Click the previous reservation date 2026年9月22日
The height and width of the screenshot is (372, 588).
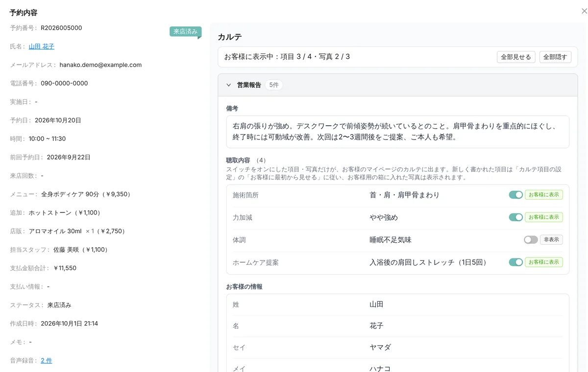69,158
